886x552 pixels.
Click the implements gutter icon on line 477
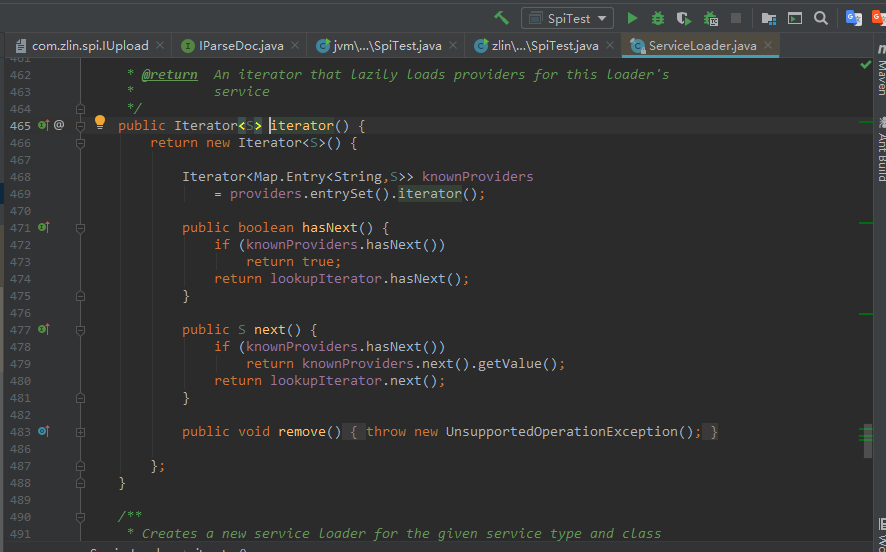[44, 329]
